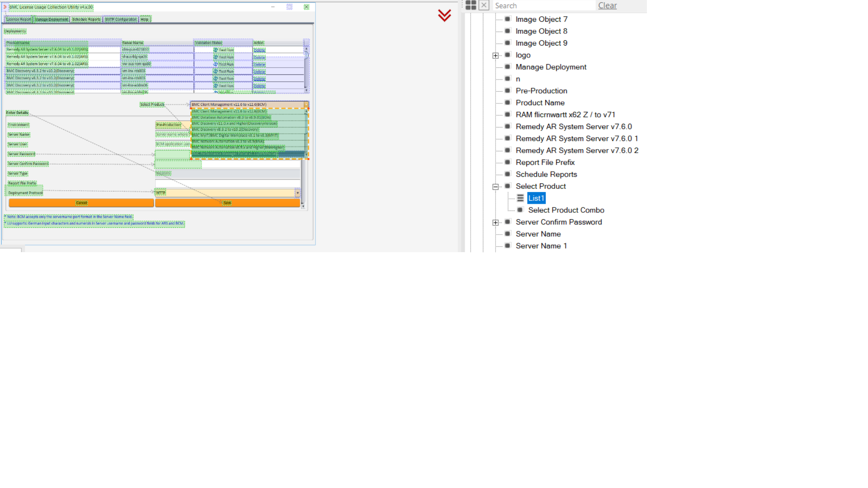Image resolution: width=868 pixels, height=488 pixels.
Task: Click the X icon left of Search box
Action: (484, 5)
